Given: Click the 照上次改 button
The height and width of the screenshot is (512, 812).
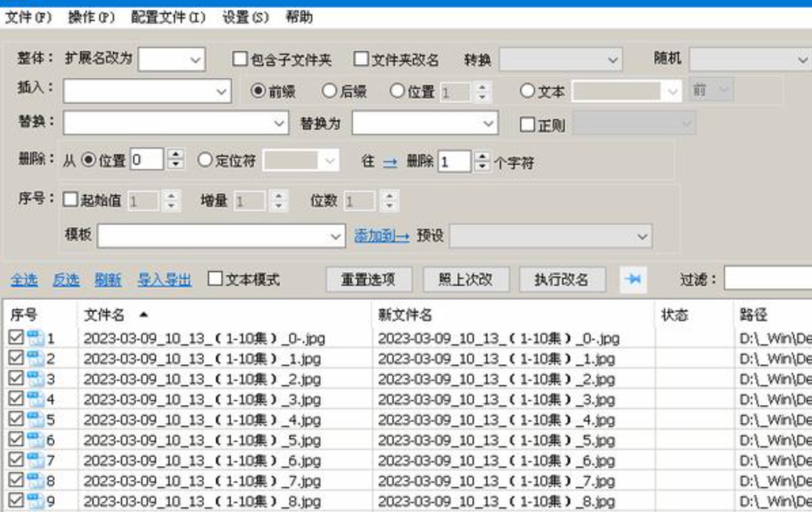Looking at the screenshot, I should [x=466, y=280].
